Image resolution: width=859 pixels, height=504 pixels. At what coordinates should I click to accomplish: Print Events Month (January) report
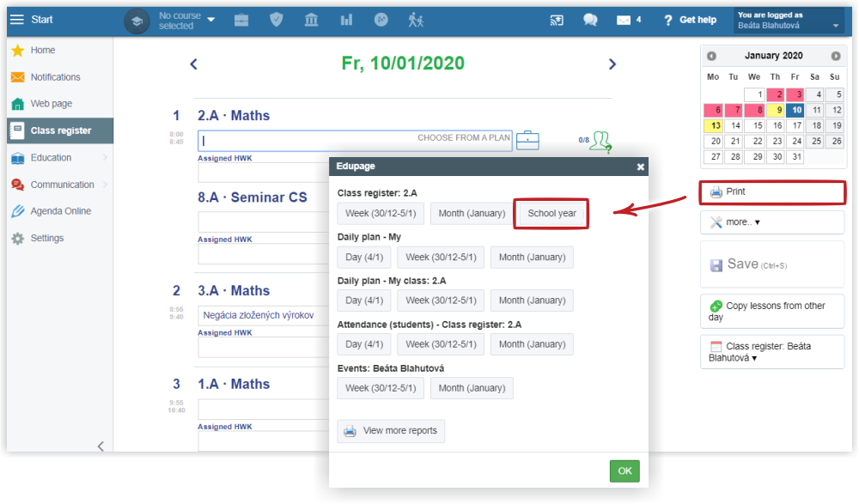(x=472, y=388)
